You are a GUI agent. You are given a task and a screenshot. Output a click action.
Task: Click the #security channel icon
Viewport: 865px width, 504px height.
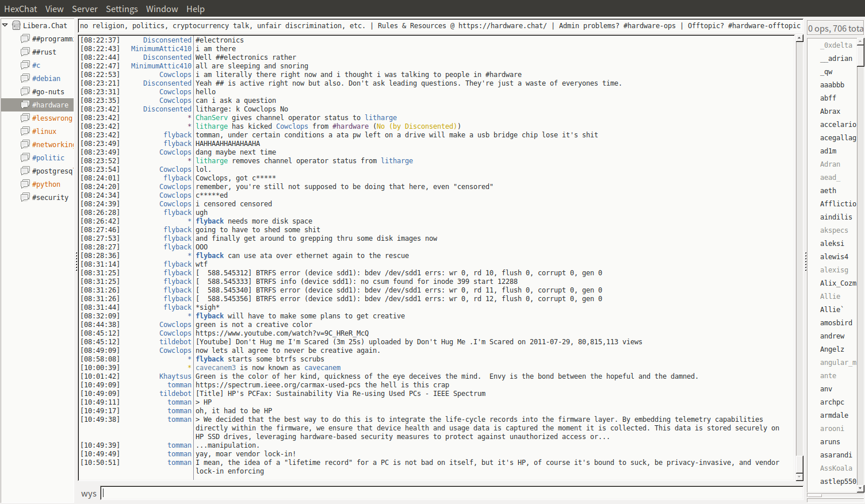[25, 197]
